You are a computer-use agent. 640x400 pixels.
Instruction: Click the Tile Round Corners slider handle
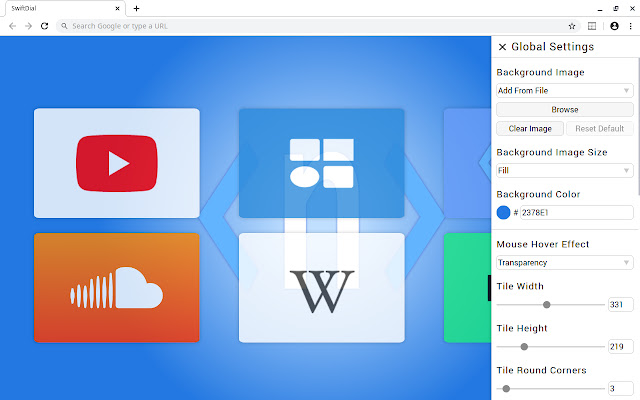coord(506,389)
